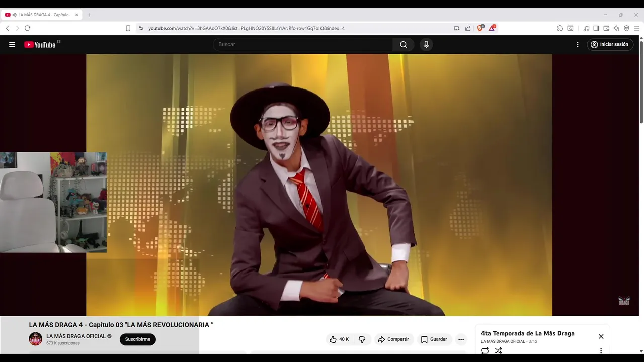Click the share icon in address bar
The width and height of the screenshot is (644, 362).
pos(468,28)
